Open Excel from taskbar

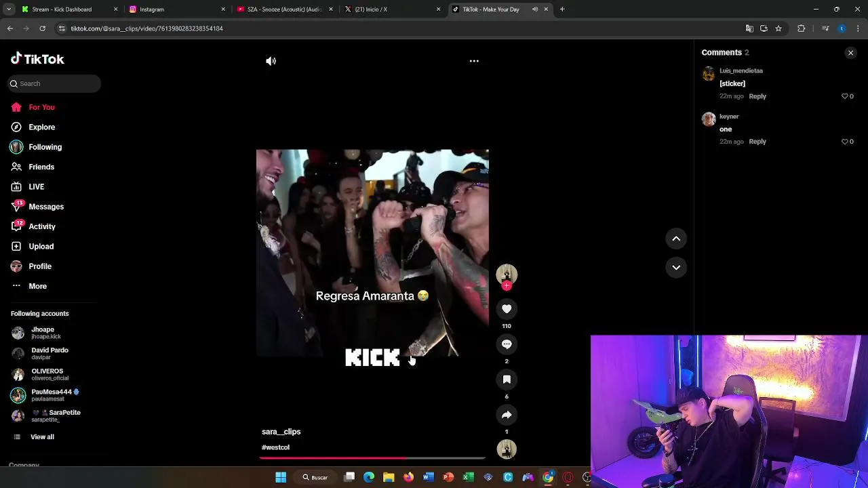click(x=468, y=477)
